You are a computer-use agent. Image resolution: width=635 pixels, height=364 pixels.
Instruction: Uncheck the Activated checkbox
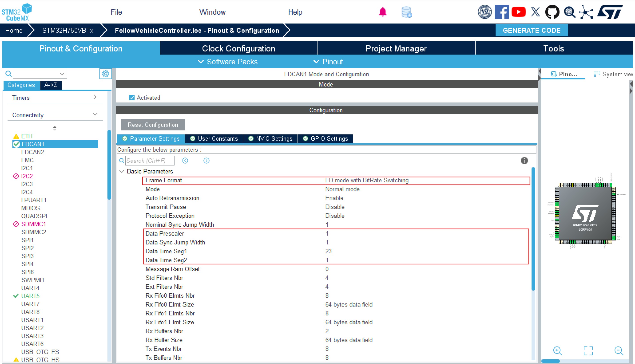point(132,98)
